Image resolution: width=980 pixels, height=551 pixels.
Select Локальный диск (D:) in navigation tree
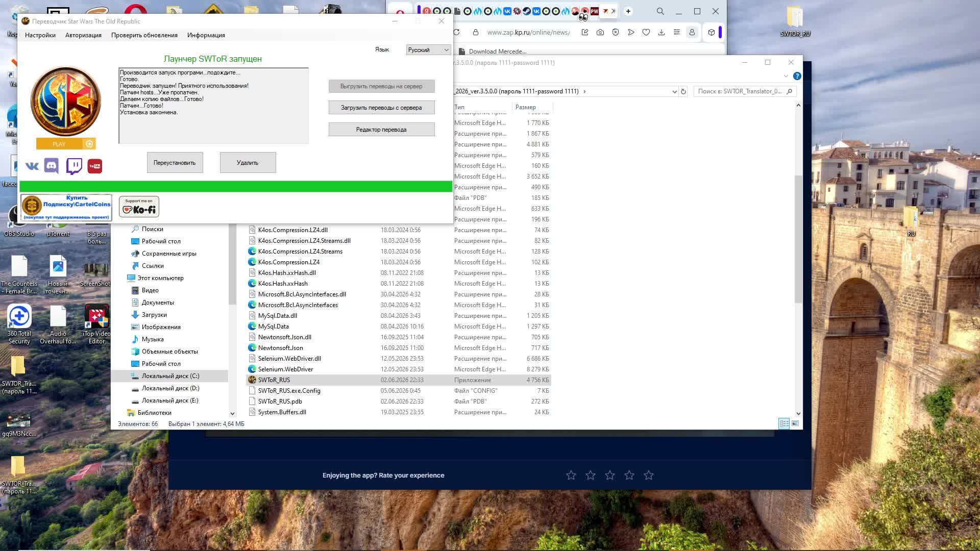click(x=170, y=388)
